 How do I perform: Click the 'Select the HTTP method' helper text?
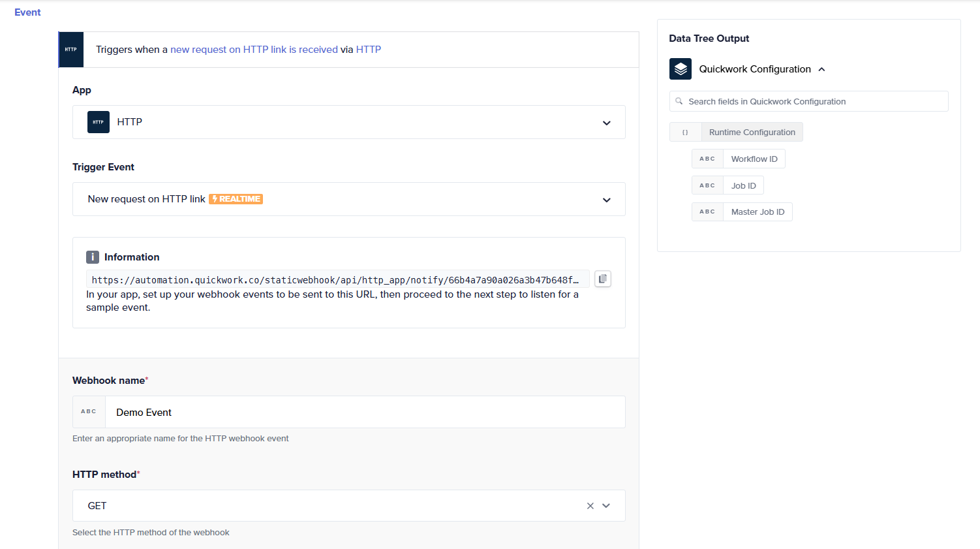pyautogui.click(x=151, y=533)
